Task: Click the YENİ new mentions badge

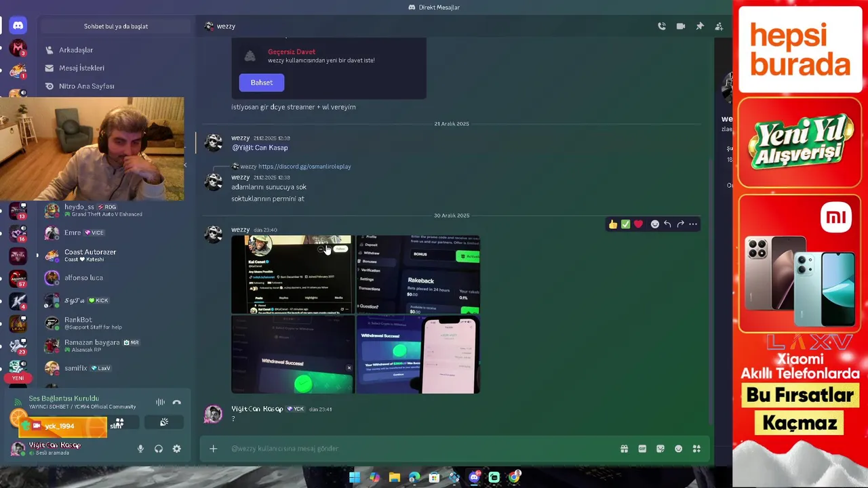Action: tap(18, 378)
